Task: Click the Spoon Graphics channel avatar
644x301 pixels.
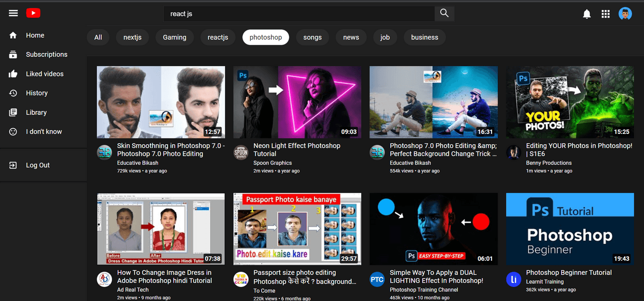Action: tap(241, 153)
